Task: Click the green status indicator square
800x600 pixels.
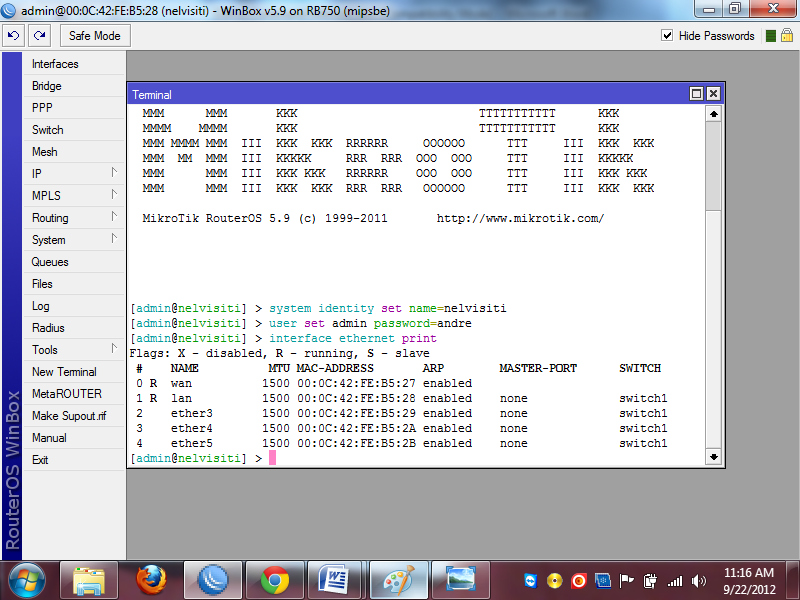Action: pyautogui.click(x=771, y=36)
